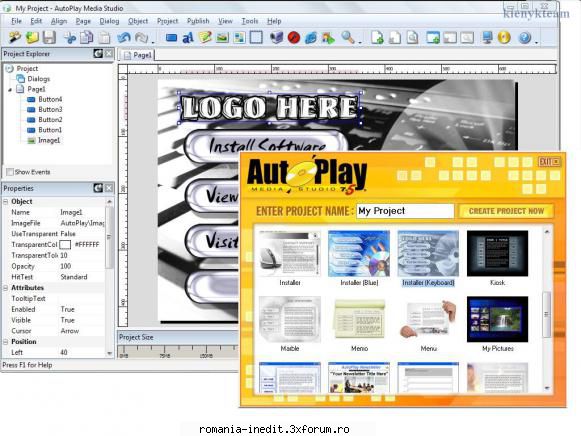Pin the Project Explorer panel
Viewport: 581px width, 436px height.
pos(98,54)
